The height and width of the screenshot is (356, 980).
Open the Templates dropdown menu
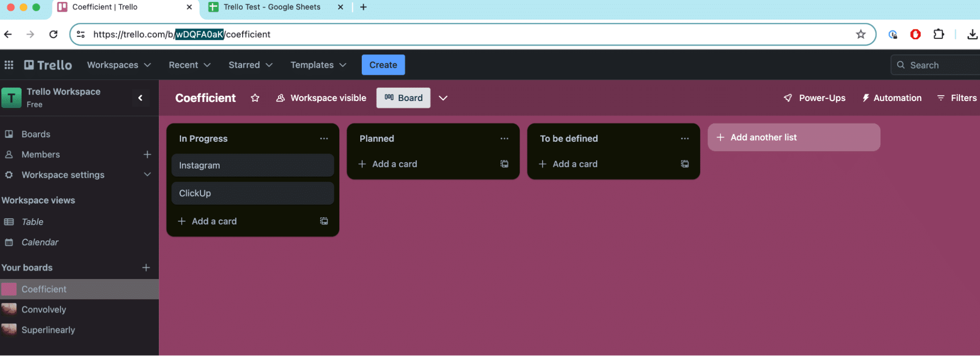318,65
